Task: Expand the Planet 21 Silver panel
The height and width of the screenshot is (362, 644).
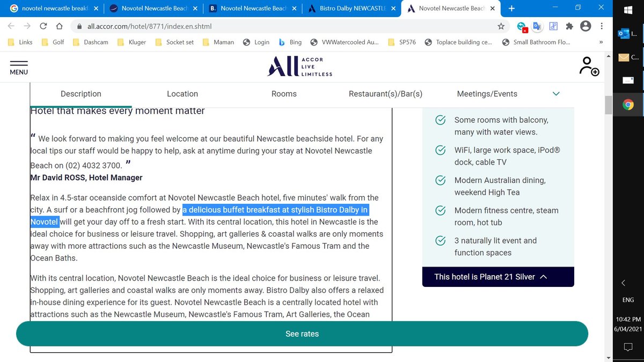Action: 498,277
